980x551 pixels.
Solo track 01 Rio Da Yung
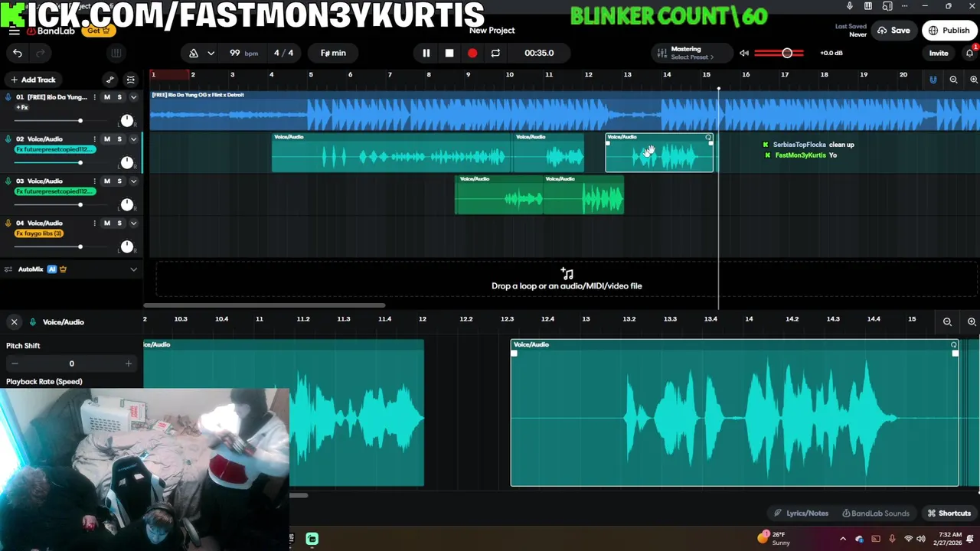tap(119, 97)
